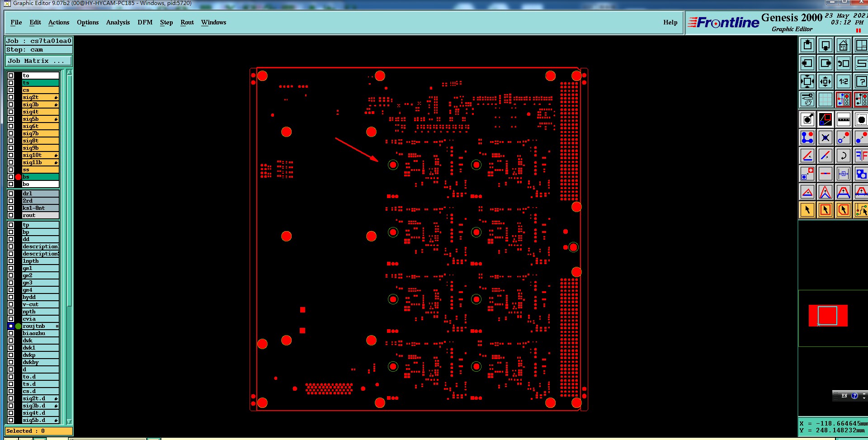This screenshot has height=440, width=868.
Task: Toggle checkbox for the sig5b layer
Action: [x=11, y=119]
